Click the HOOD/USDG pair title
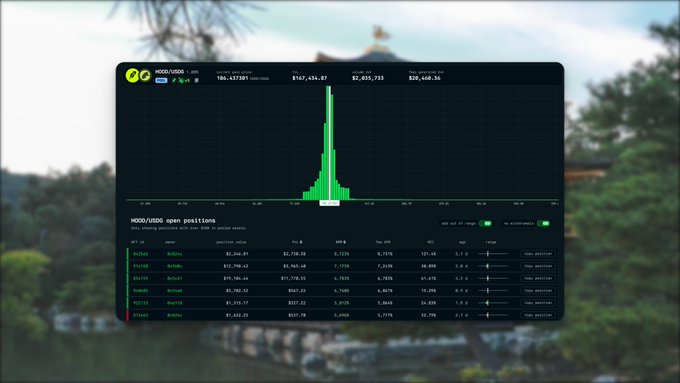This screenshot has height=383, width=680. [x=170, y=72]
